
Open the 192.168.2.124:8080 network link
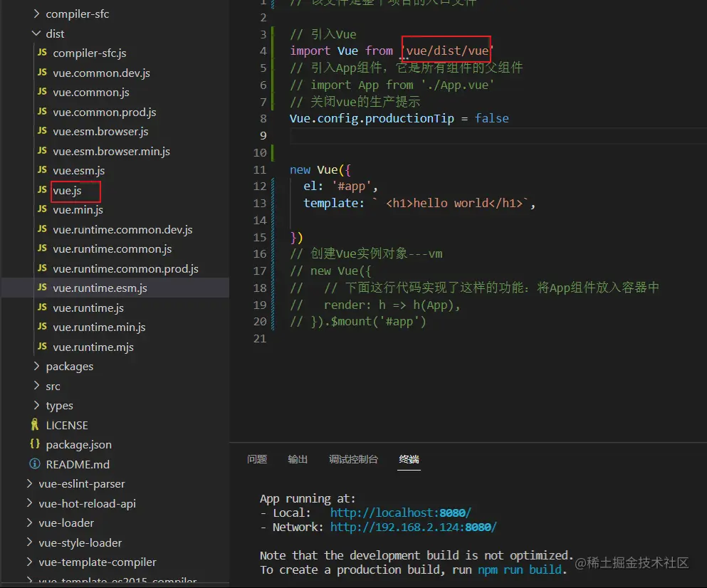click(x=413, y=527)
